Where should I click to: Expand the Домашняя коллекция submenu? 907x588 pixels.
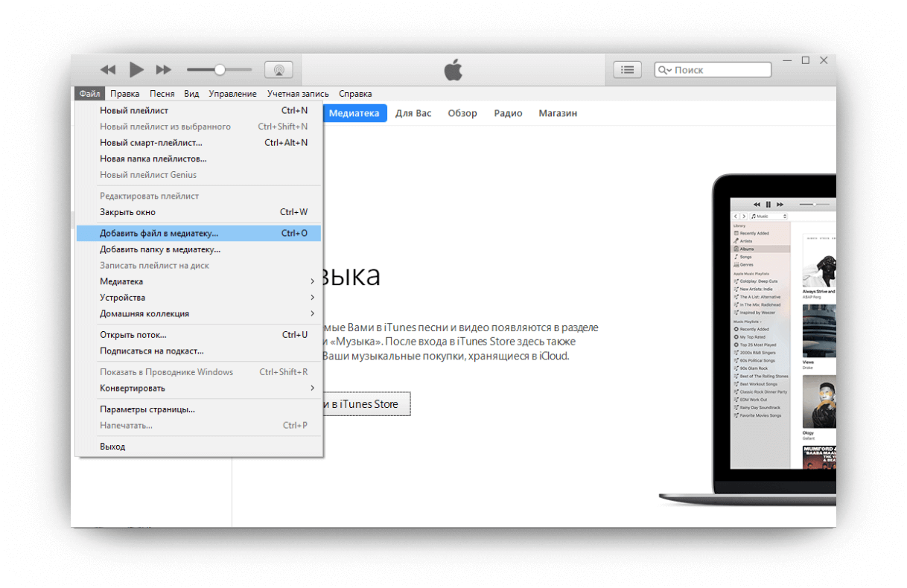[199, 313]
